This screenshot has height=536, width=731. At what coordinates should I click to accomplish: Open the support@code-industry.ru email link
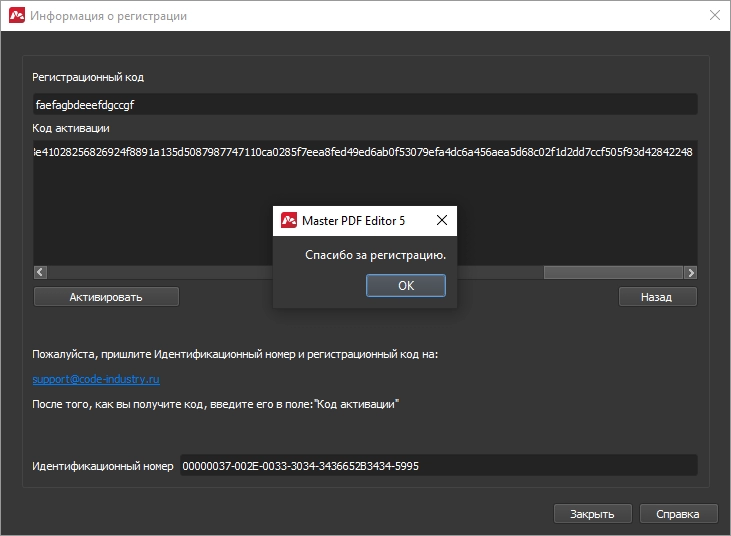click(x=96, y=379)
